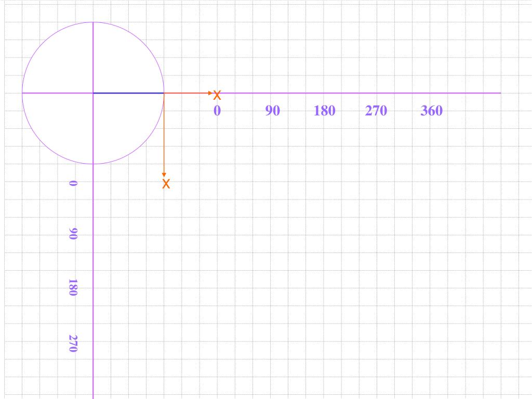The height and width of the screenshot is (399, 532).
Task: Click the "360" label on the horizontal axis
Action: point(431,111)
